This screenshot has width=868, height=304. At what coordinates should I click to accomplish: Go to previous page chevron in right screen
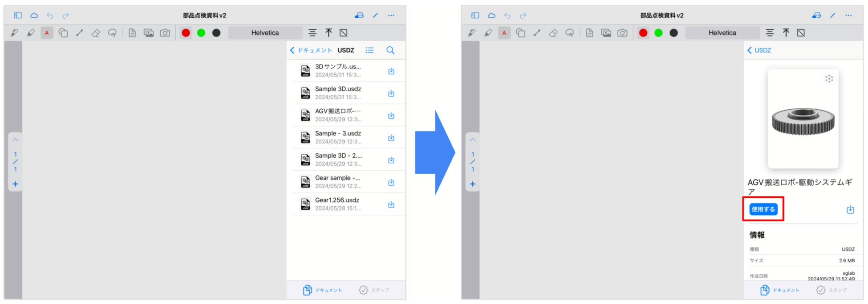tap(473, 140)
